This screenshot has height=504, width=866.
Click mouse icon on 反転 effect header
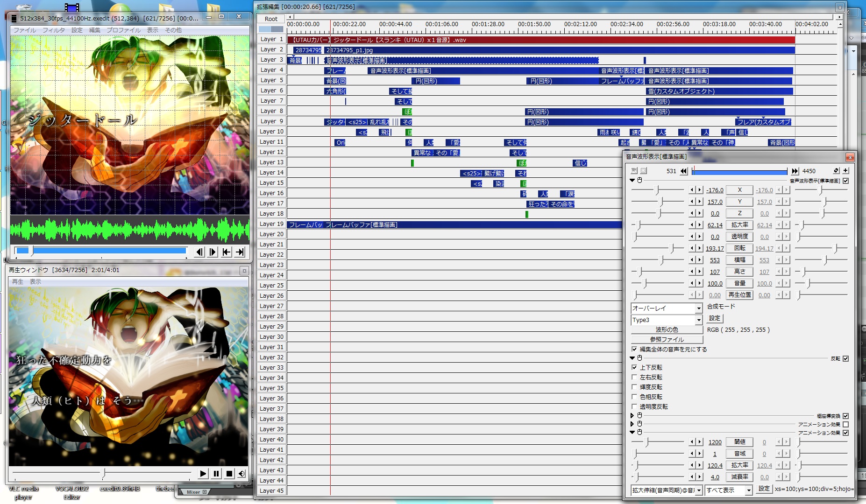click(640, 358)
